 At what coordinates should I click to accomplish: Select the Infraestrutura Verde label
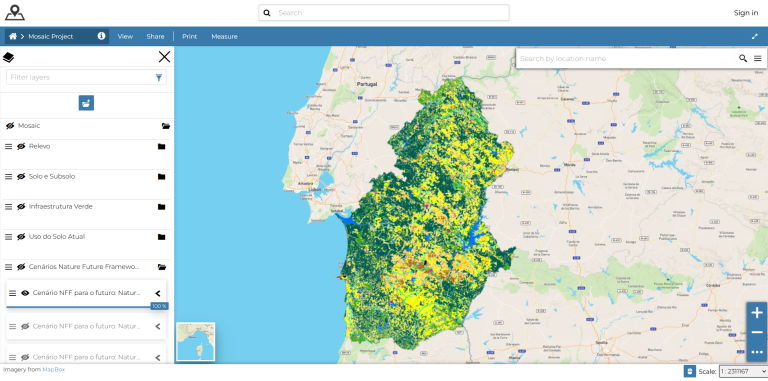[61, 207]
